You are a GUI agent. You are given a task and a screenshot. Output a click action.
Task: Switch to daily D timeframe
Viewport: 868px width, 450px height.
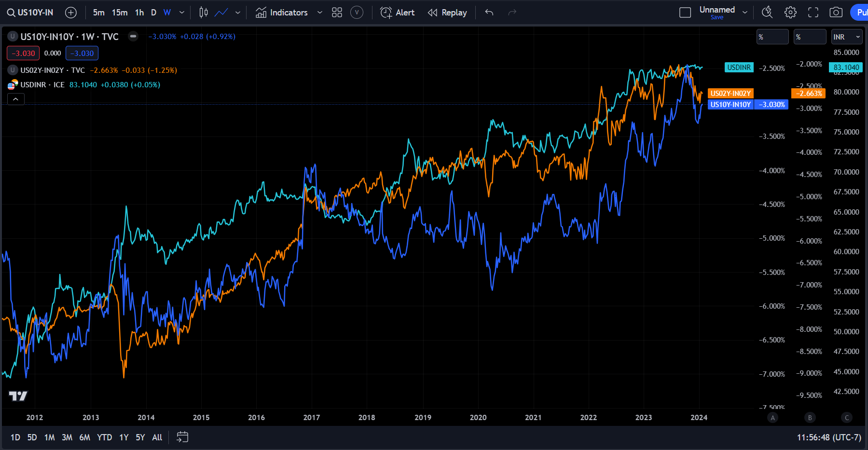click(153, 13)
